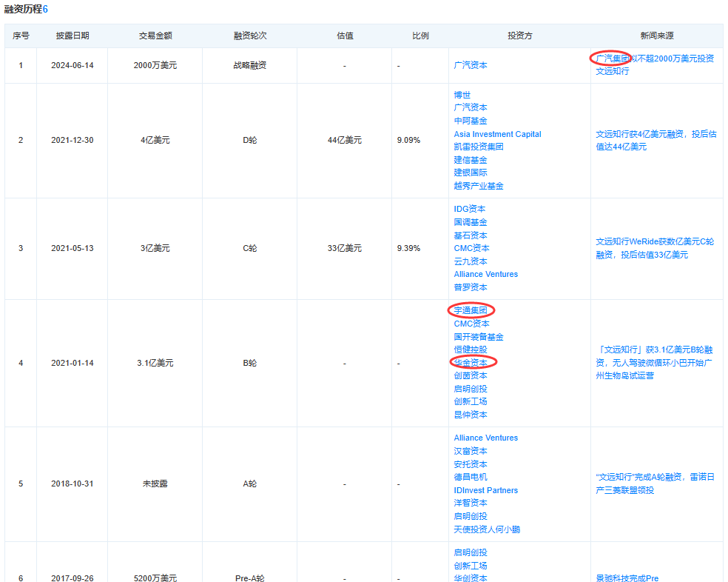
Task: Select the valuation cell 33亿美元
Action: [345, 248]
